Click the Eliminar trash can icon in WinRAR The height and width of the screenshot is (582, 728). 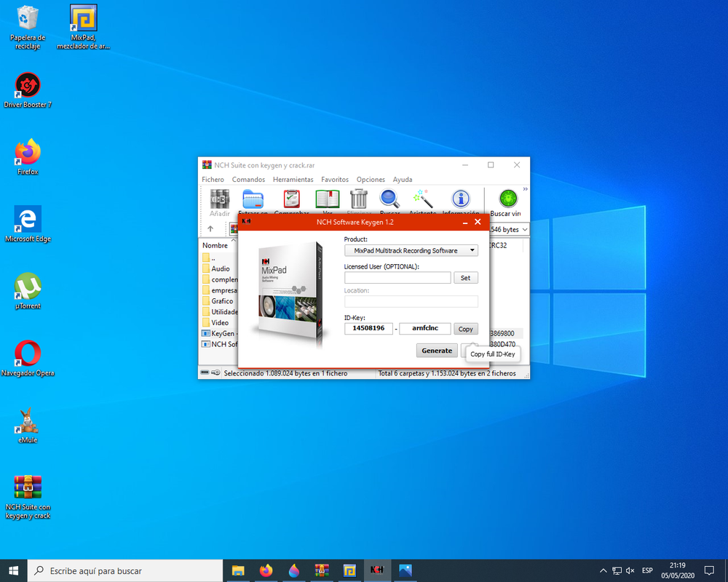pyautogui.click(x=359, y=199)
